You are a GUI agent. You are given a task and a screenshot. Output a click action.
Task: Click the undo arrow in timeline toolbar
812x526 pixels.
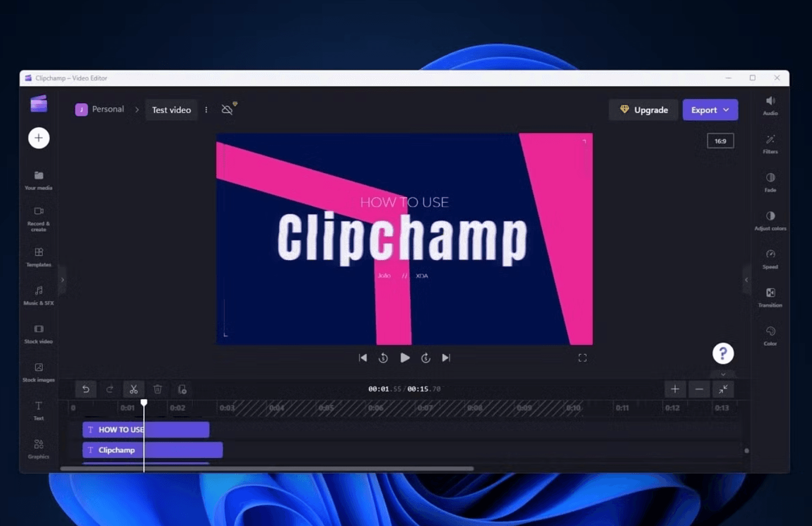(x=86, y=389)
